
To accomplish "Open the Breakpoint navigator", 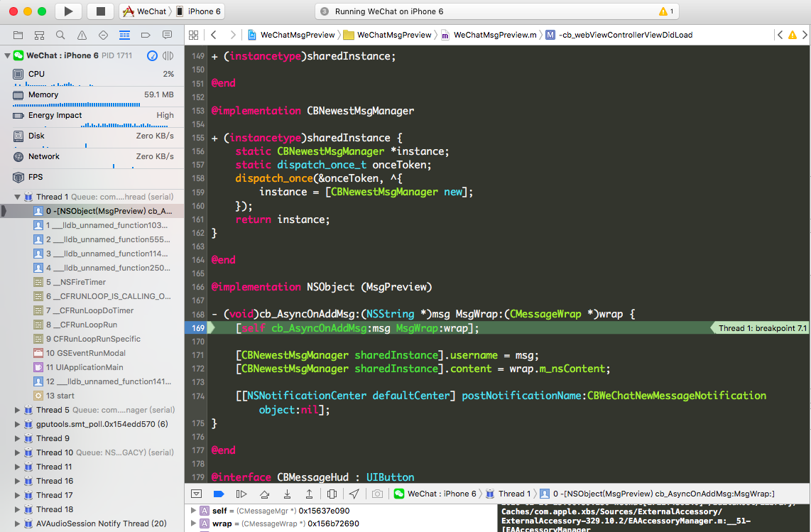I will coord(146,35).
